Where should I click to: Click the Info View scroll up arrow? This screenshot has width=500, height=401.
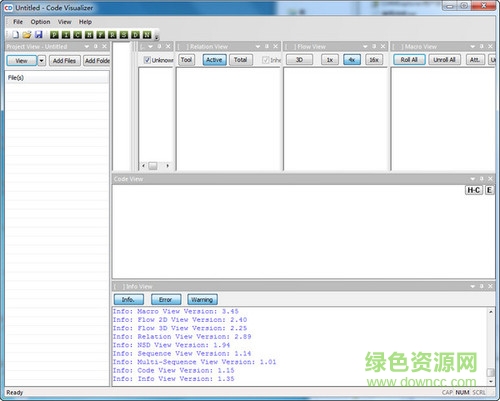[491, 312]
